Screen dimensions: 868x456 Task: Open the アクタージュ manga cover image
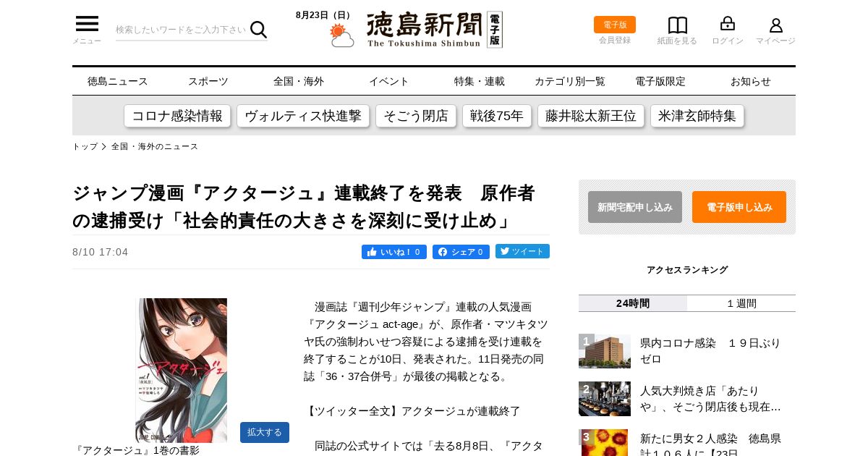[x=181, y=370]
